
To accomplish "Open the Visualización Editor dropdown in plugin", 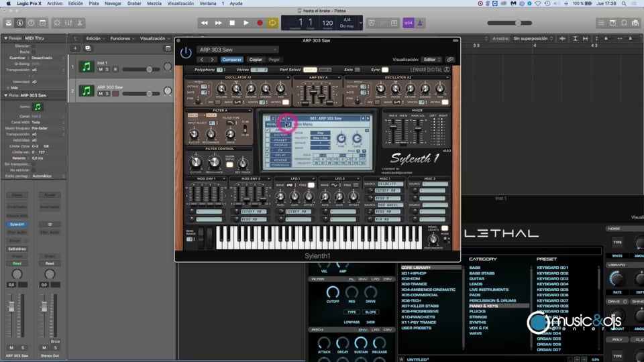I will pos(431,60).
